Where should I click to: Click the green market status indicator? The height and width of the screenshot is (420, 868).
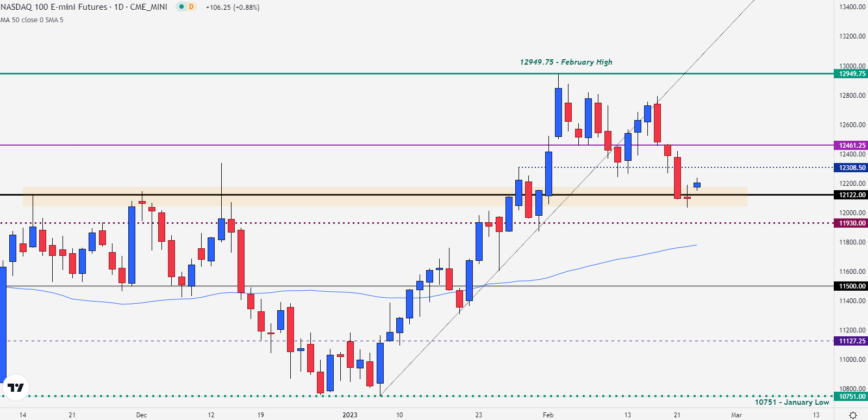[x=181, y=7]
